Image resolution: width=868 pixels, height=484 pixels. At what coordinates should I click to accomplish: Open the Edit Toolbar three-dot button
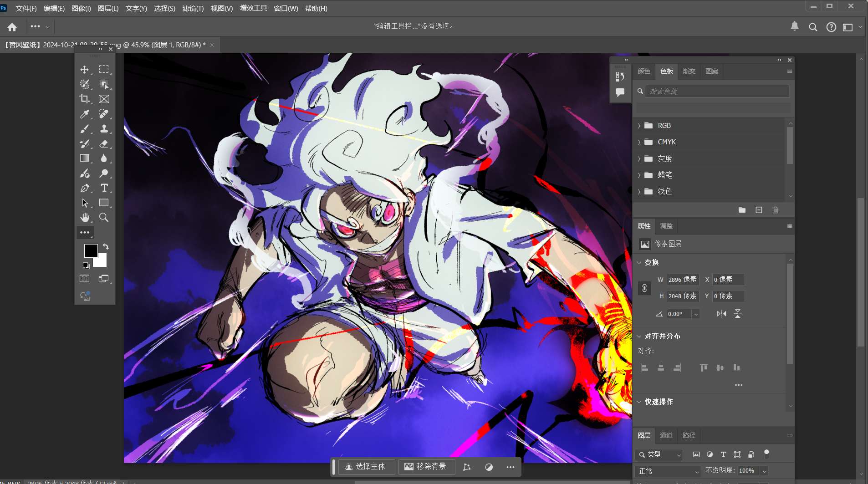tap(85, 232)
